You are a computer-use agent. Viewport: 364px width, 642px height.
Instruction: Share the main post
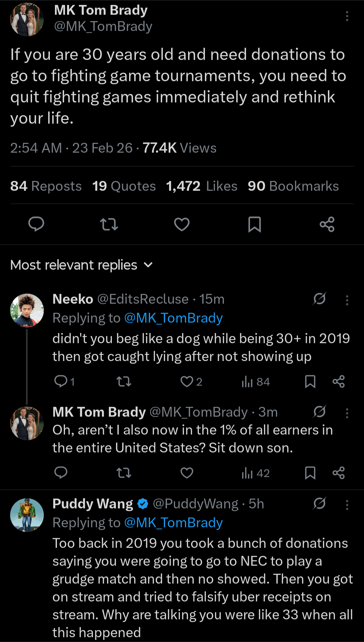[x=327, y=225]
